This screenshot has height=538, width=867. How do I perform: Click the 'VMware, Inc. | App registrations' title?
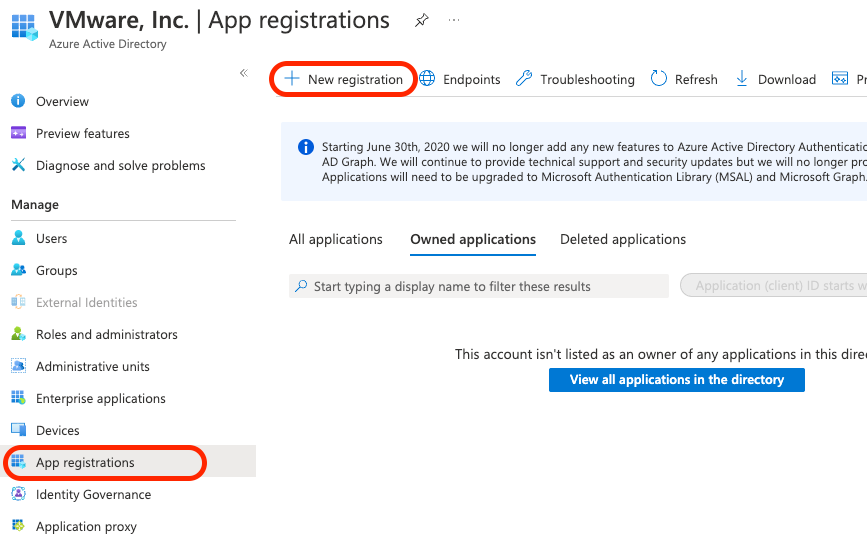pyautogui.click(x=219, y=20)
